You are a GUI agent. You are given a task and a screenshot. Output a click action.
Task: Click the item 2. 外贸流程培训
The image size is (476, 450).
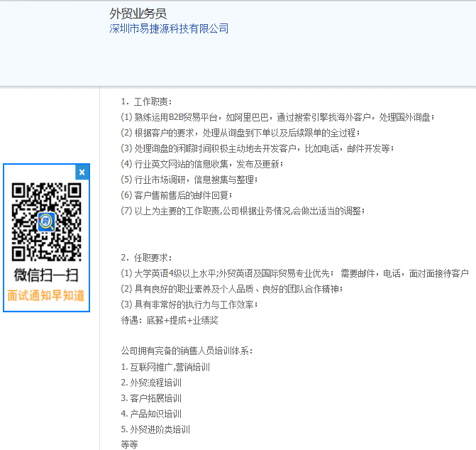pyautogui.click(x=151, y=383)
